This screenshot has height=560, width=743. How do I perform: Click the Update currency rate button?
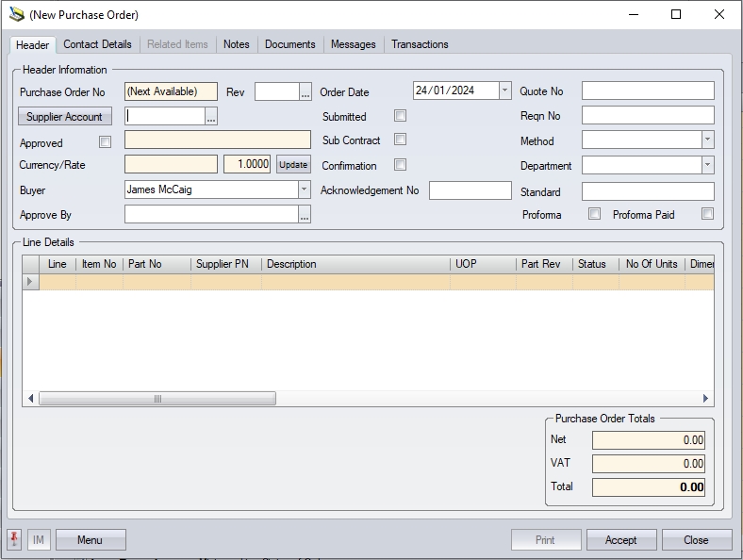point(293,165)
